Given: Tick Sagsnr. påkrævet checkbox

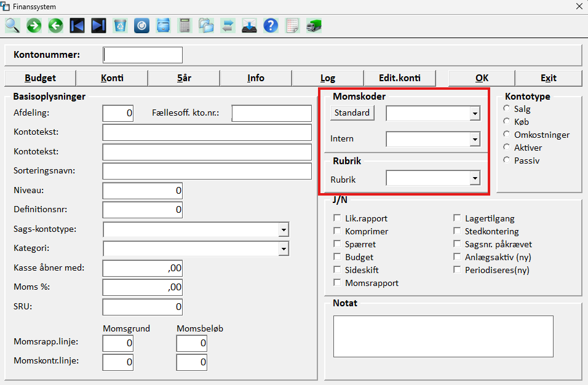Looking at the screenshot, I should click(x=457, y=244).
